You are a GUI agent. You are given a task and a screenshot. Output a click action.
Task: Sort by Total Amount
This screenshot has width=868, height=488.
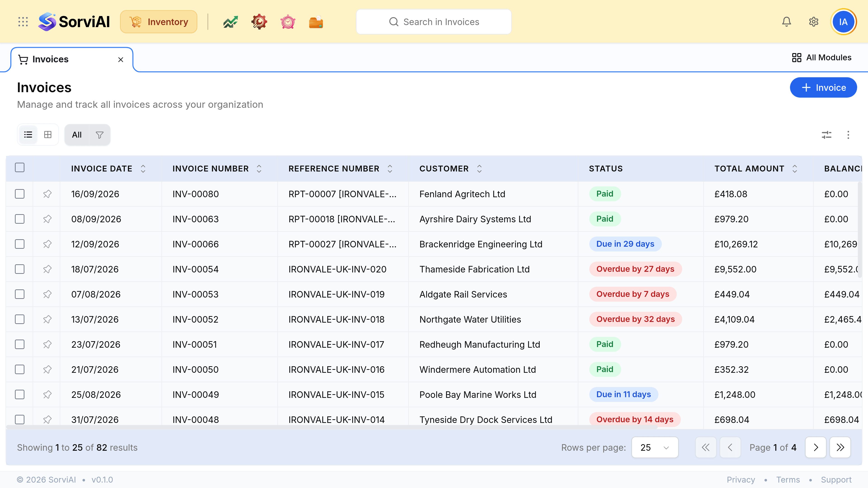coord(795,169)
